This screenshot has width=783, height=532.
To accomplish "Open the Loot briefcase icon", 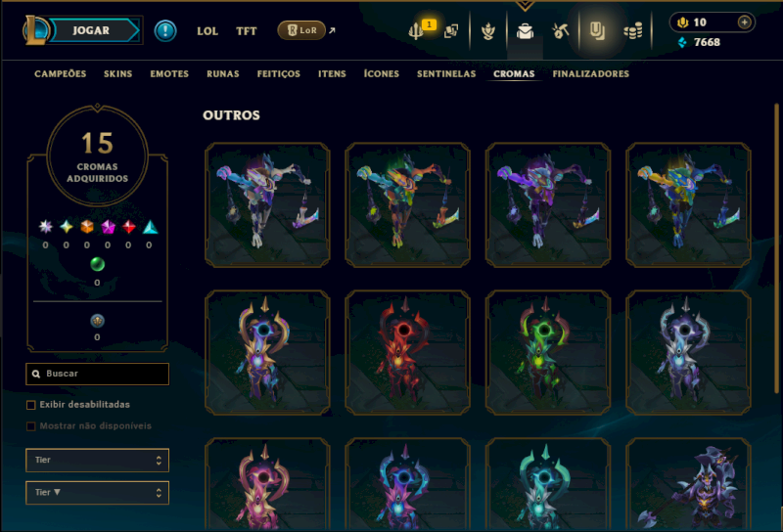I will 525,31.
